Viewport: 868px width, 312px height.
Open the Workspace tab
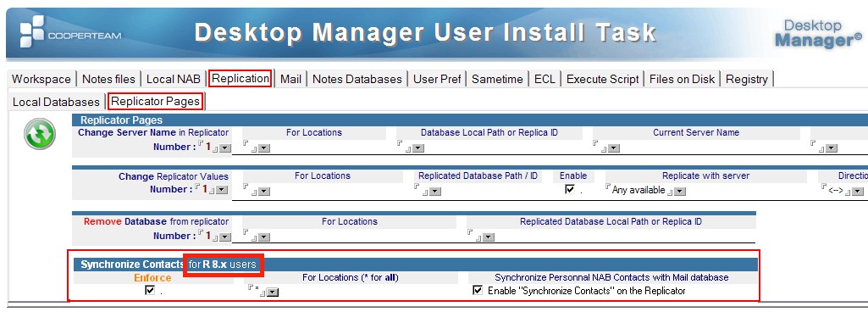coord(41,79)
